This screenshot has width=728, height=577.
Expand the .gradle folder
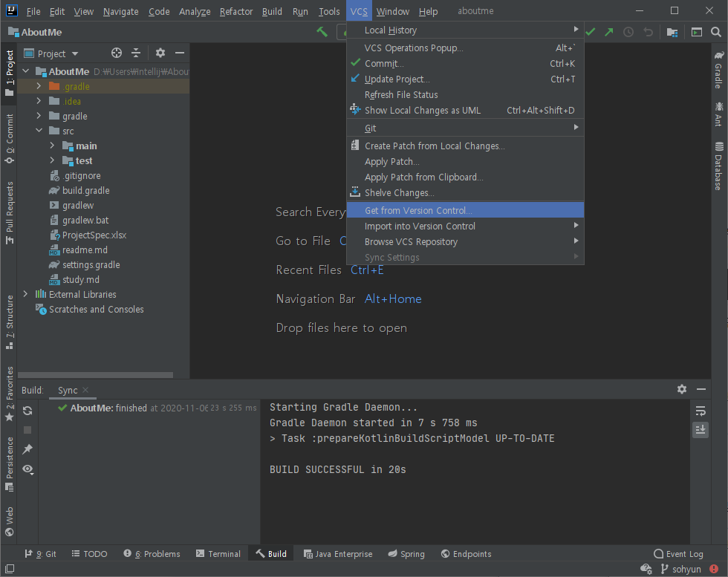pyautogui.click(x=39, y=86)
